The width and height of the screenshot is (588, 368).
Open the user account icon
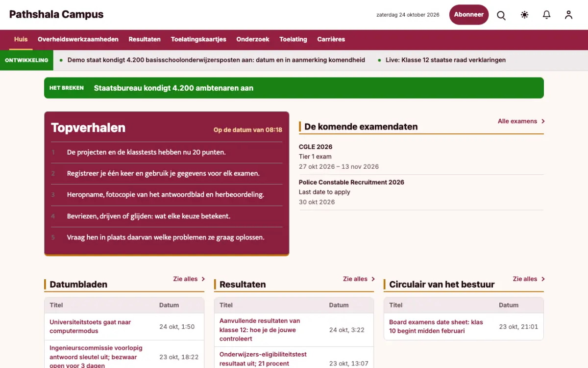click(x=568, y=15)
